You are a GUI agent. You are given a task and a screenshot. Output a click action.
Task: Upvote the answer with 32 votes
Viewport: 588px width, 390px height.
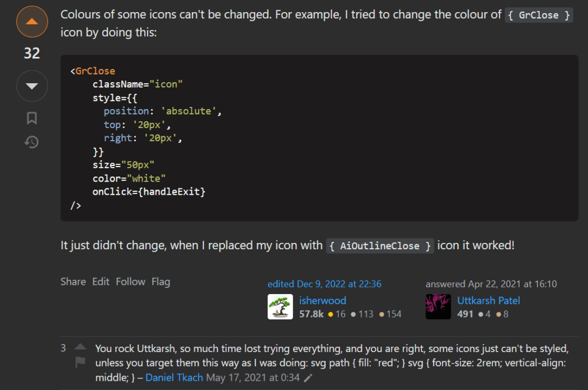click(32, 22)
